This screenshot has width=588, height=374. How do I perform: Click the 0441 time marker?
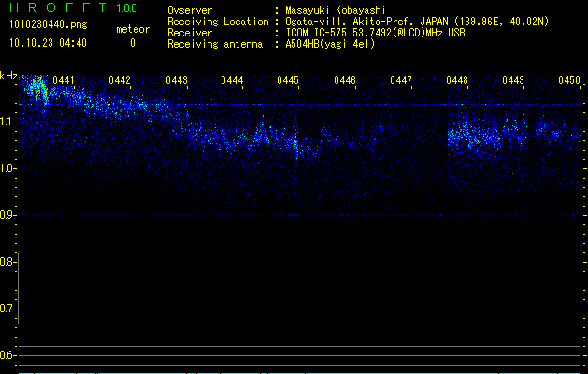coord(64,79)
